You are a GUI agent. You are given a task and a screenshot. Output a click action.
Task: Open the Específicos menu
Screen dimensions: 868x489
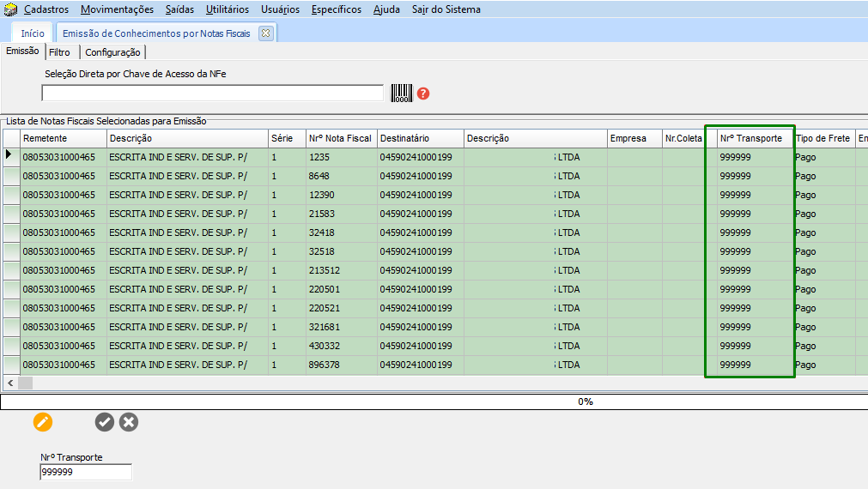coord(336,9)
